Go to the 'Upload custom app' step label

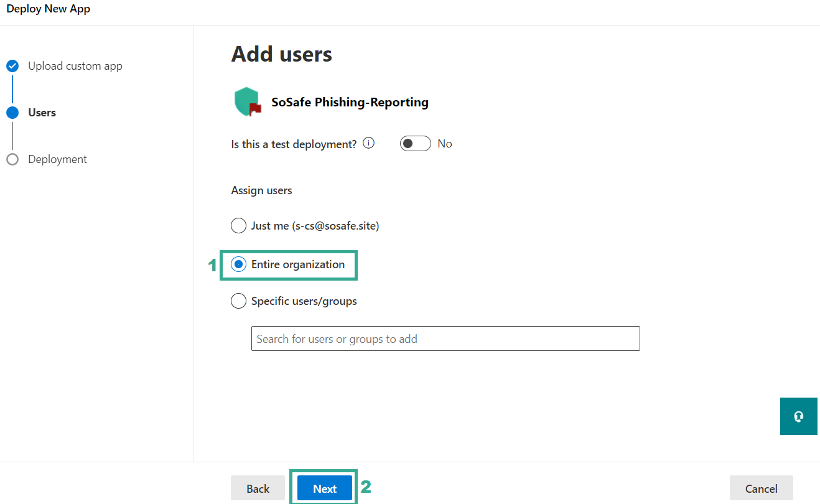(x=75, y=66)
